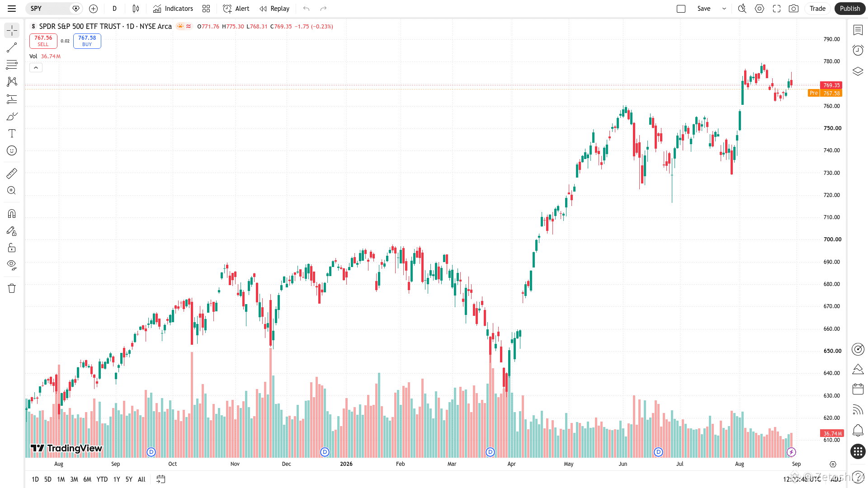Select the crosshair cursor tool
Image resolution: width=868 pixels, height=488 pixels.
[12, 30]
